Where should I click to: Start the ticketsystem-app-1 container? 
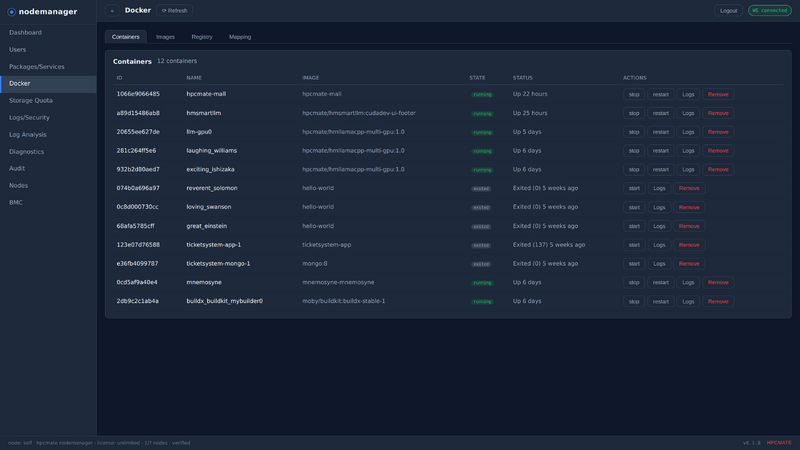point(634,245)
